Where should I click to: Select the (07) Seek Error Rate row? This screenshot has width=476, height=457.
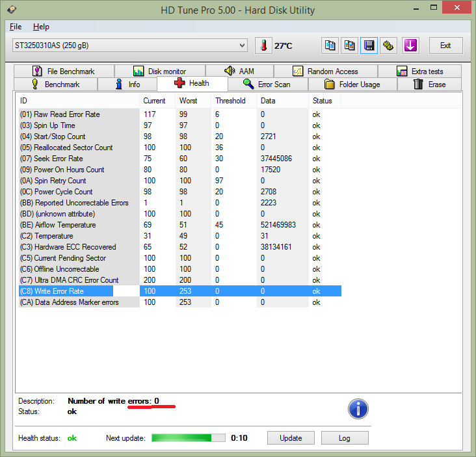[x=179, y=159]
